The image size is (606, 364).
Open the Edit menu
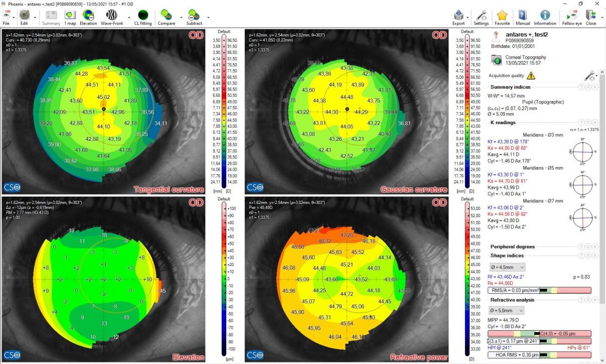[24, 17]
